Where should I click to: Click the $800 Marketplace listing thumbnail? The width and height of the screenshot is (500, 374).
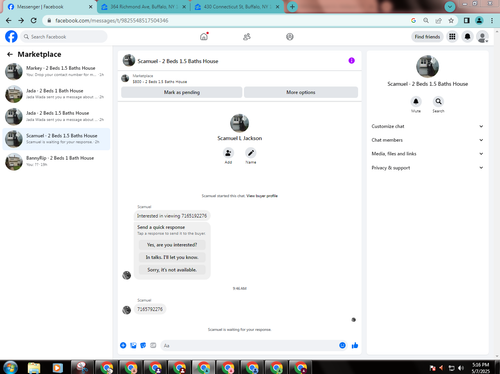coord(125,78)
